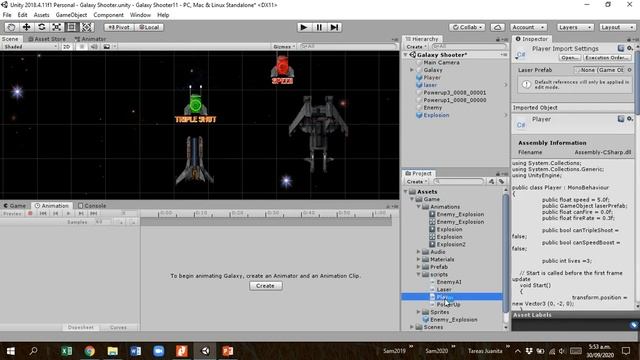Screen dimensions: 640x360
Task: Open the Collab dropdown
Action: 467,27
